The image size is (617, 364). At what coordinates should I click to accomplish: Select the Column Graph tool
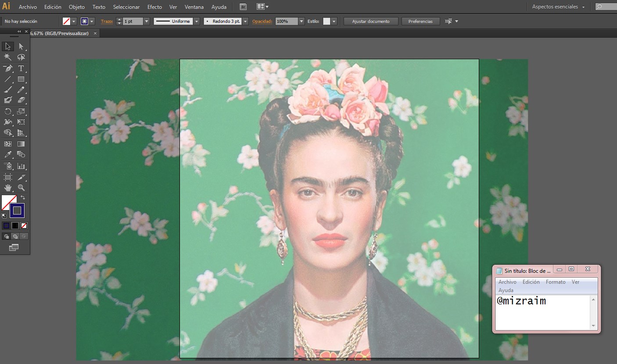tap(21, 166)
